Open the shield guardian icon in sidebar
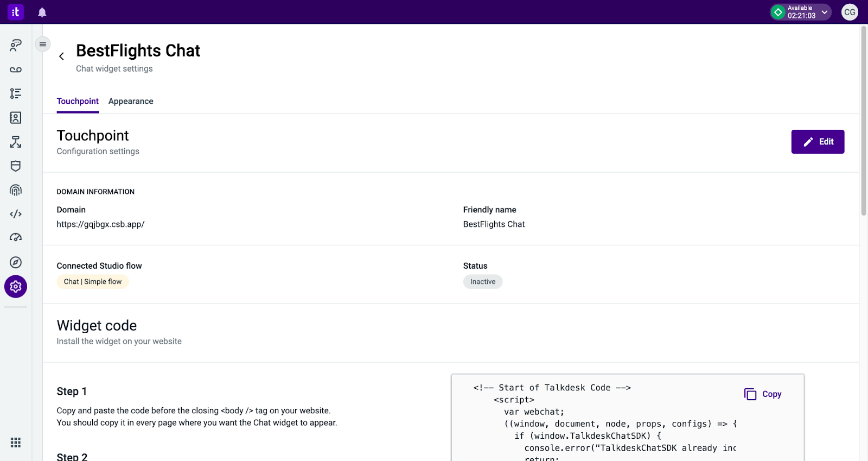 [16, 166]
